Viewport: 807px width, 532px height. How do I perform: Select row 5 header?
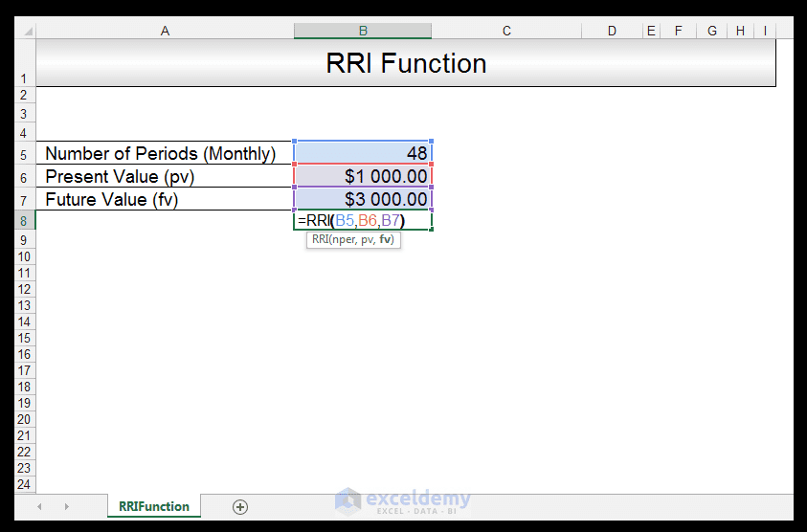click(x=24, y=153)
